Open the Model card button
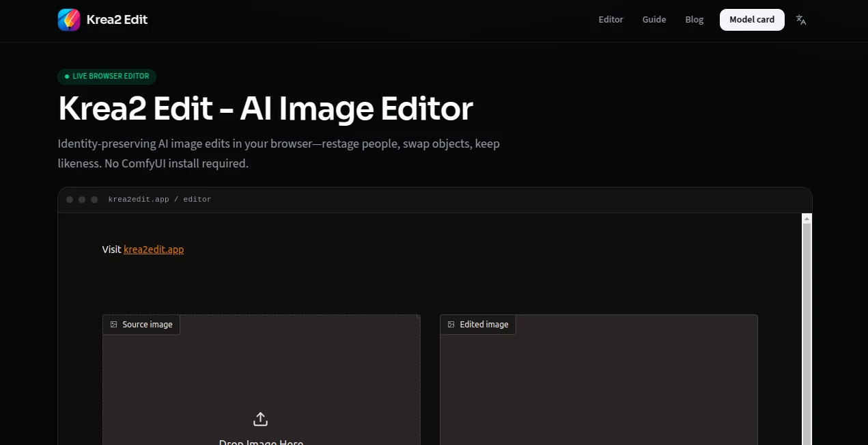Image resolution: width=868 pixels, height=445 pixels. pos(752,20)
